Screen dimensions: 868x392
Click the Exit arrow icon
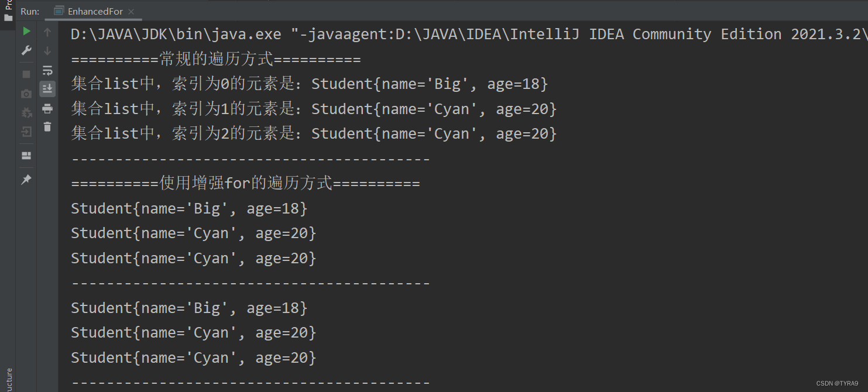click(26, 132)
